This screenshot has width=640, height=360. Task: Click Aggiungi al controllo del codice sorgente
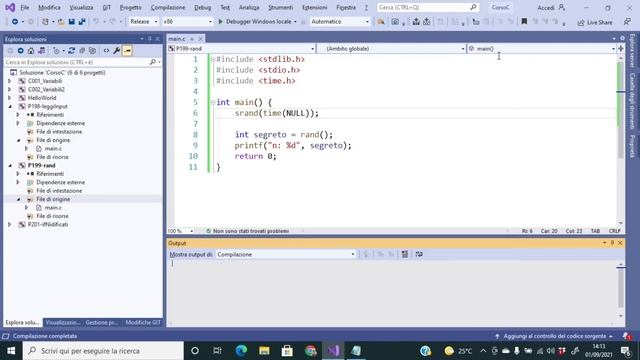tap(554, 336)
